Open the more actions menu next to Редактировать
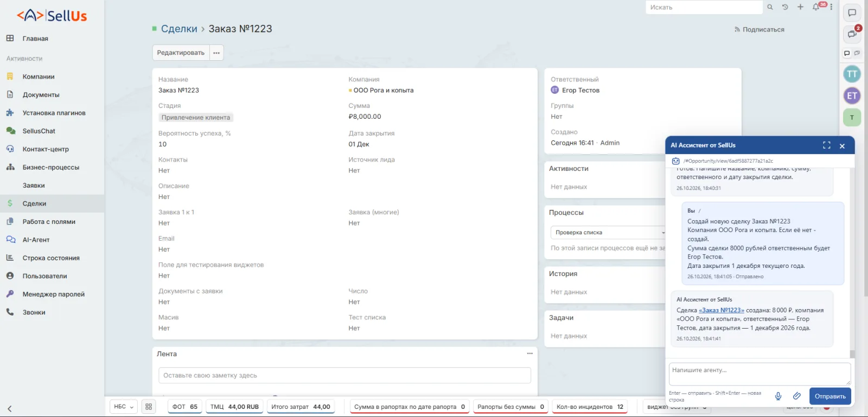The width and height of the screenshot is (868, 417). pos(216,53)
